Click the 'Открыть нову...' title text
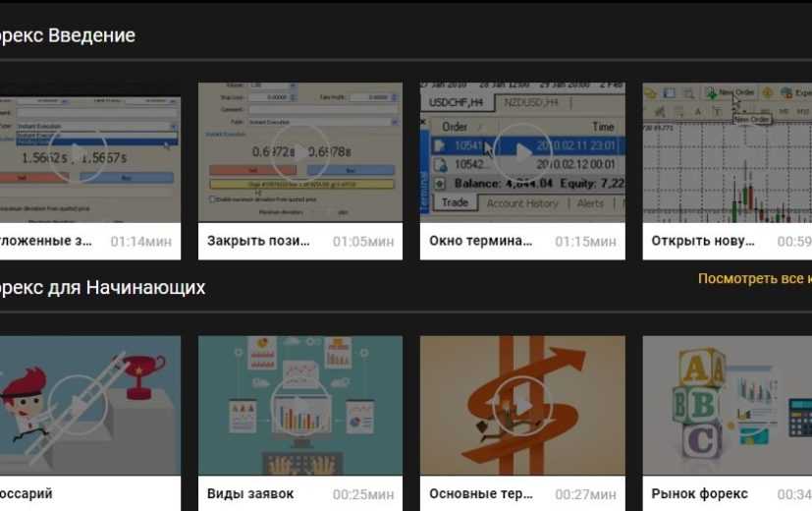812x511 pixels. 703,241
